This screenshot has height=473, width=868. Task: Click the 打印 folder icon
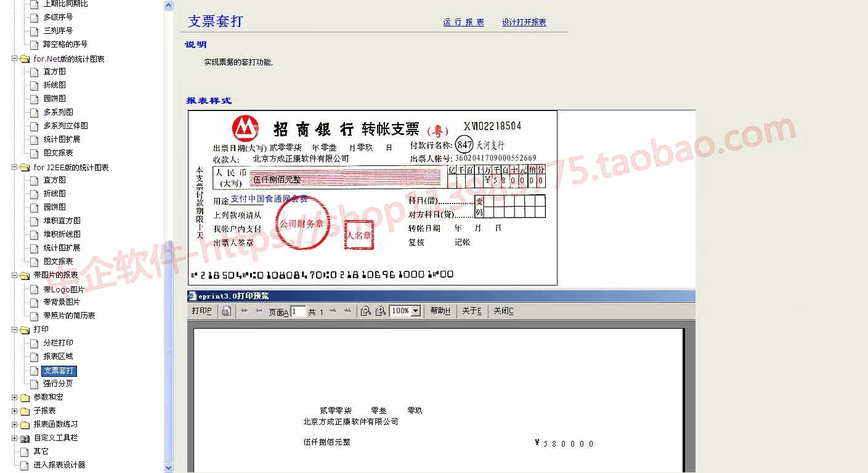coord(25,330)
